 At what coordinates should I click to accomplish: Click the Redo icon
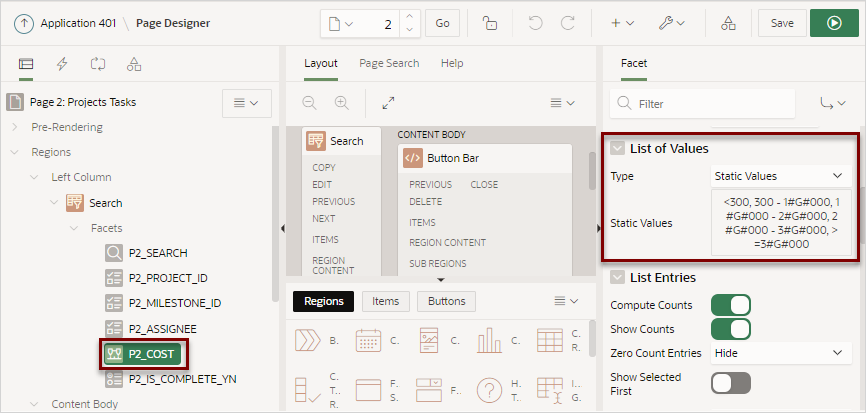pos(568,23)
